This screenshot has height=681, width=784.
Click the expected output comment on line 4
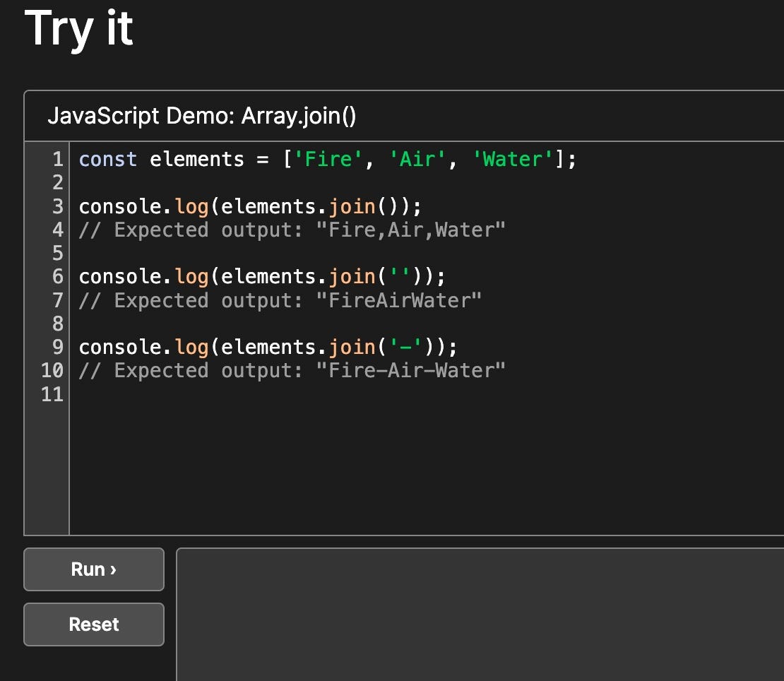[x=292, y=229]
